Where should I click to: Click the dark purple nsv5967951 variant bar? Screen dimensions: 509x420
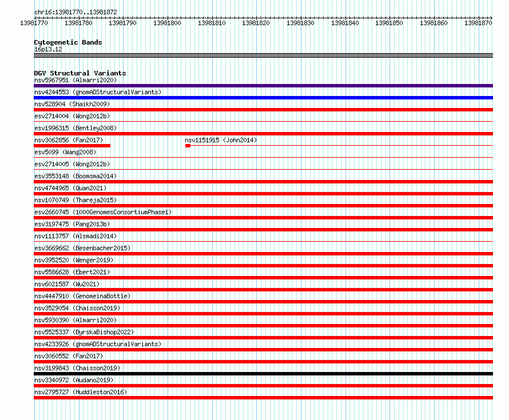click(x=263, y=86)
